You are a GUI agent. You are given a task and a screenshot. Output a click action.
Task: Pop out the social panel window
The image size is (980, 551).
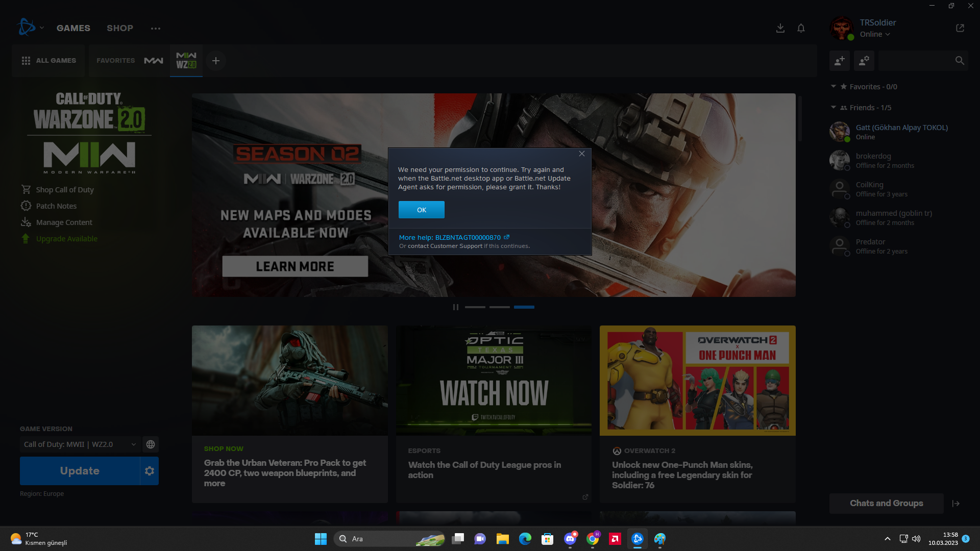point(960,28)
